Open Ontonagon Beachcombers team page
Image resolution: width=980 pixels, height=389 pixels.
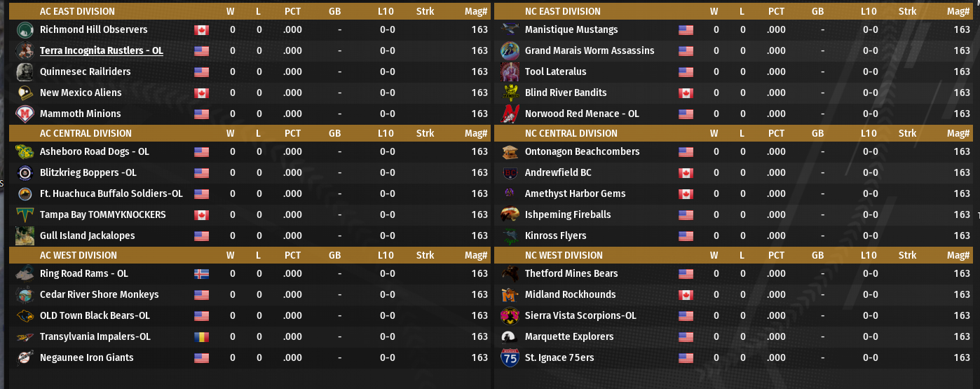[582, 151]
